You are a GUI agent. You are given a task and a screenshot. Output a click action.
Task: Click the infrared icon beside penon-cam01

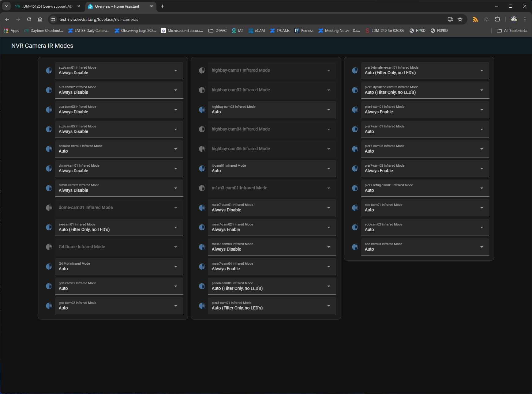click(202, 286)
